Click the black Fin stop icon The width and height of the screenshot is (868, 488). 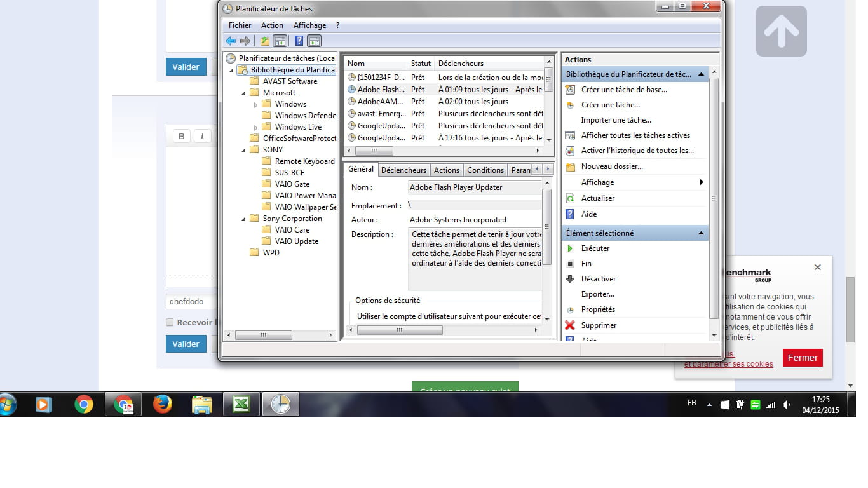(x=570, y=264)
